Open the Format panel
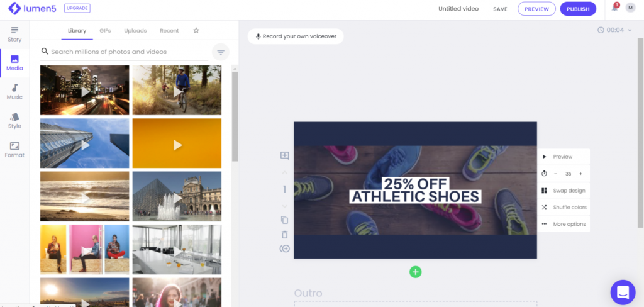The image size is (644, 307). click(14, 150)
